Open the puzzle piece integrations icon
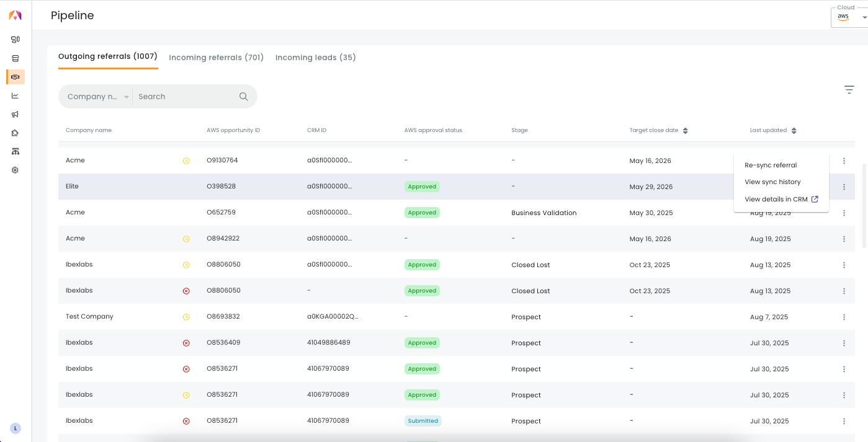 tap(16, 133)
